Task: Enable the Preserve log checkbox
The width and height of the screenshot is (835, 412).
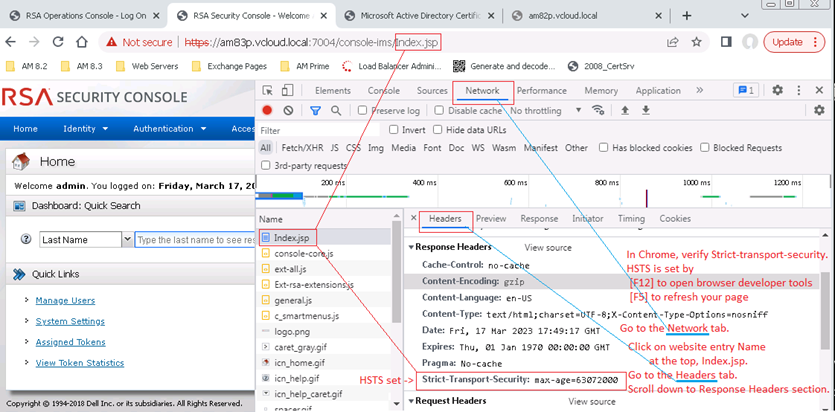Action: [x=363, y=110]
